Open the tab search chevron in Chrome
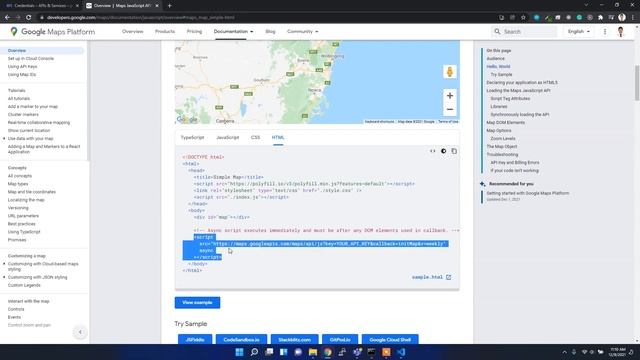The height and width of the screenshot is (360, 640). (x=586, y=5)
